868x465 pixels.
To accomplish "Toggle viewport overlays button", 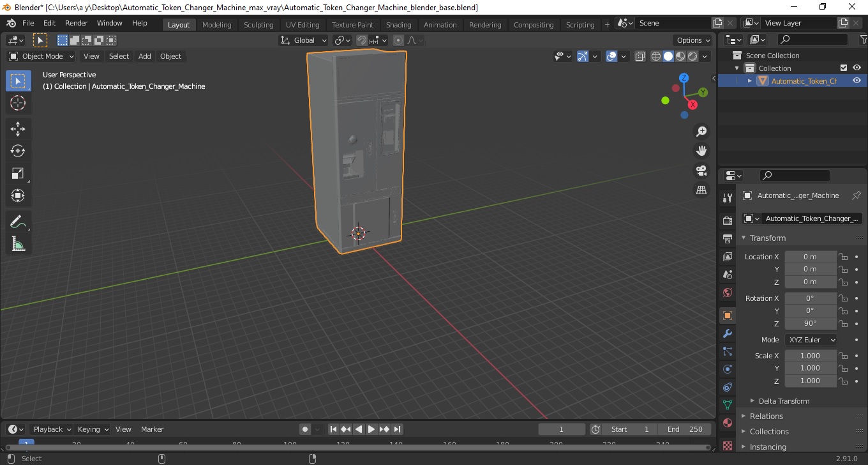I will (x=611, y=56).
